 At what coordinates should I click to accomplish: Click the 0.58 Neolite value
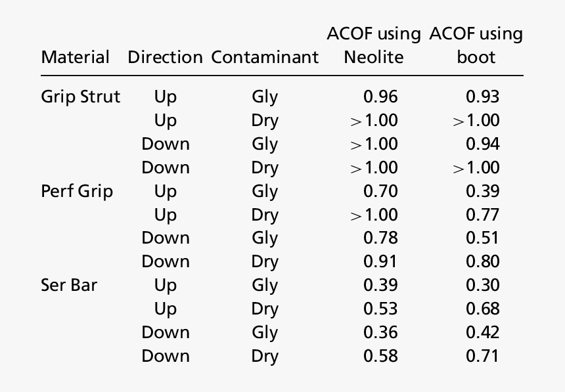pos(380,356)
